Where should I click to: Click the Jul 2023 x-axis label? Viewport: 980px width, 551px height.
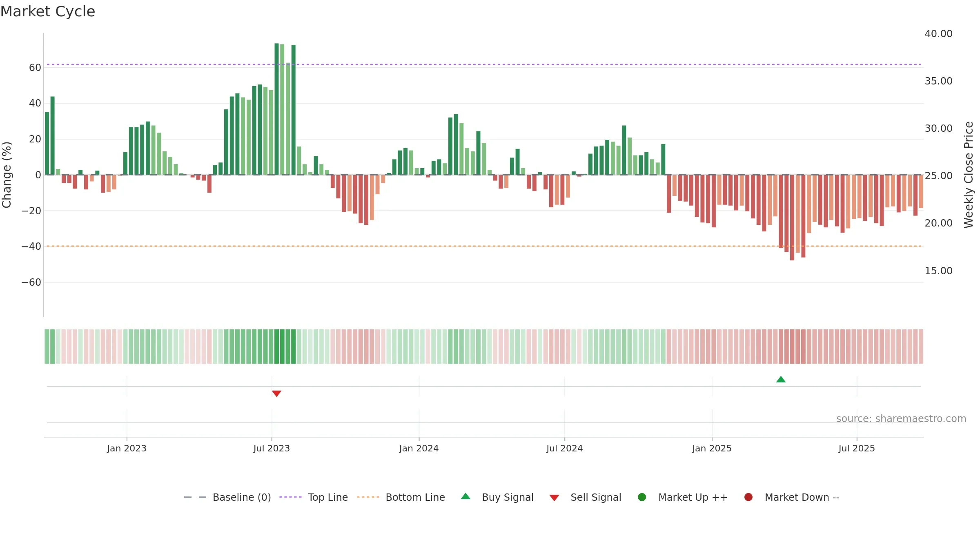(272, 448)
